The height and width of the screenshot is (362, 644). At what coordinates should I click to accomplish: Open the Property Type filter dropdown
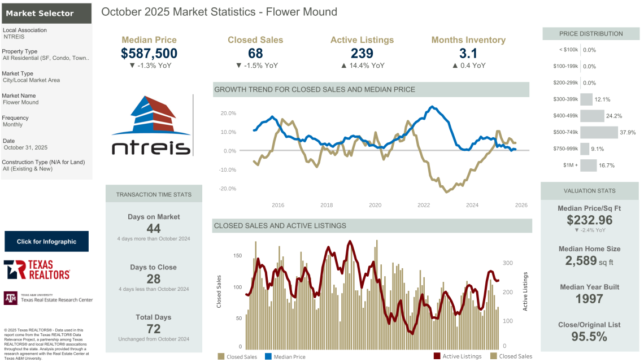click(x=46, y=58)
